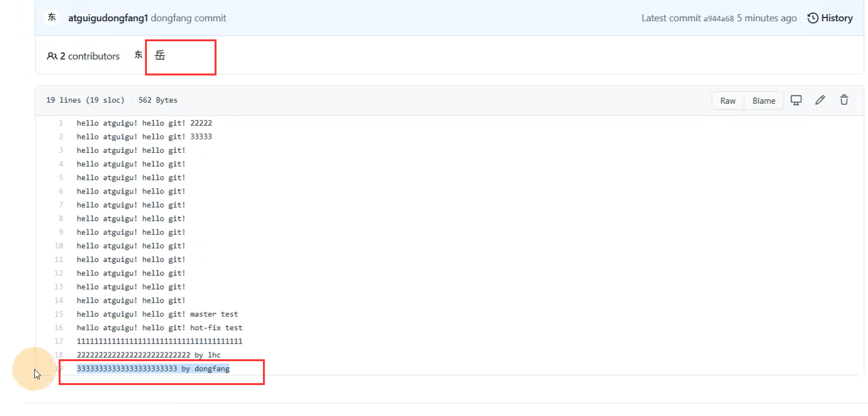Click the line containing 'master test'
Screen dimensions: 868x416
[x=157, y=314]
